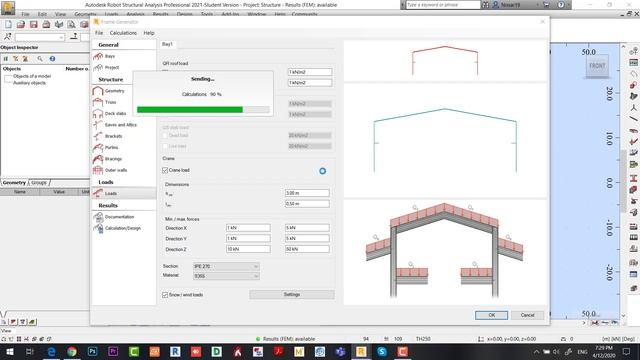Viewport: 640px width, 360px height.
Task: Click the New project toolbar icon
Action: 9,25
